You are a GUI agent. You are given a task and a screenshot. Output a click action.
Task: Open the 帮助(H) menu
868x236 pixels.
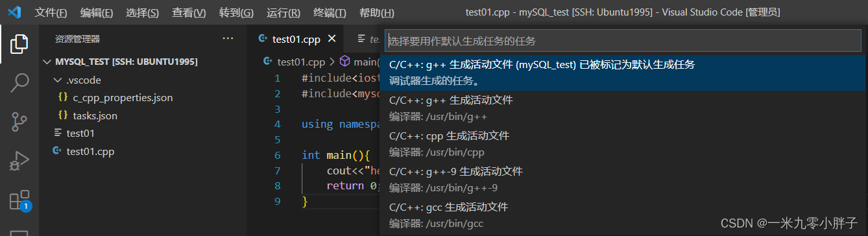click(x=376, y=13)
